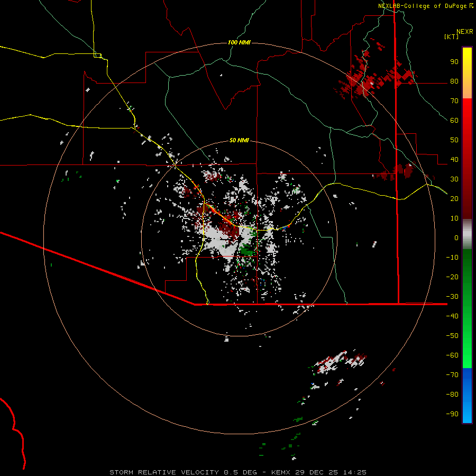Click the -50 value on the velocity scale
The image size is (476, 476).
(452, 335)
